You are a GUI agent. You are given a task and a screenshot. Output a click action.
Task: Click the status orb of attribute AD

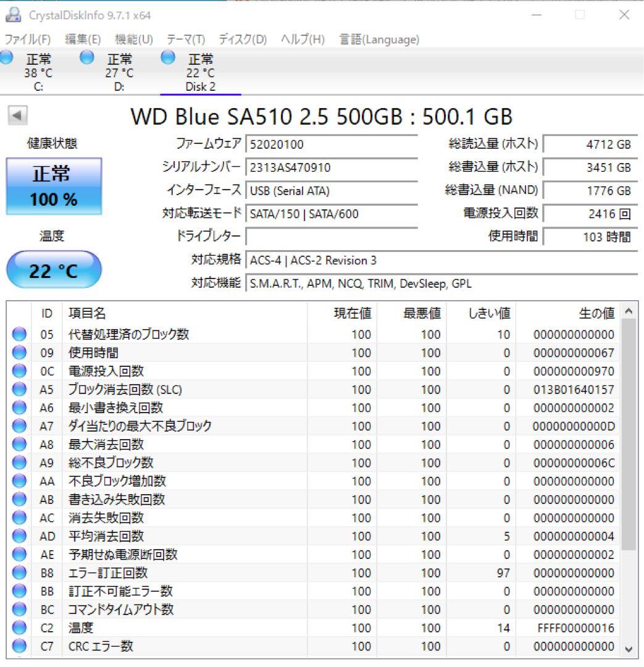coord(19,536)
